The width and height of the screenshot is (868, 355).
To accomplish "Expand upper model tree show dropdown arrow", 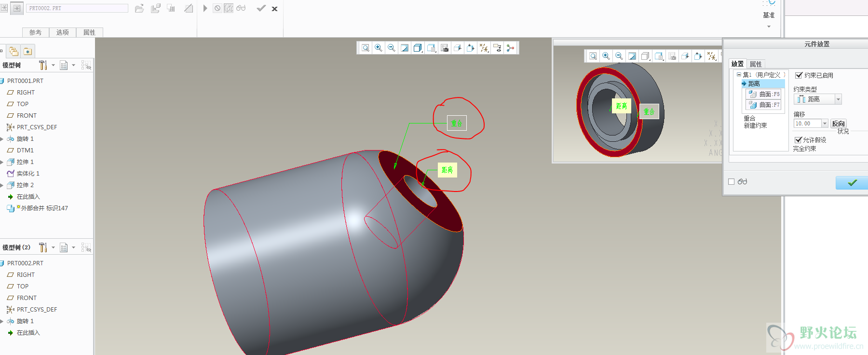I will pyautogui.click(x=73, y=65).
